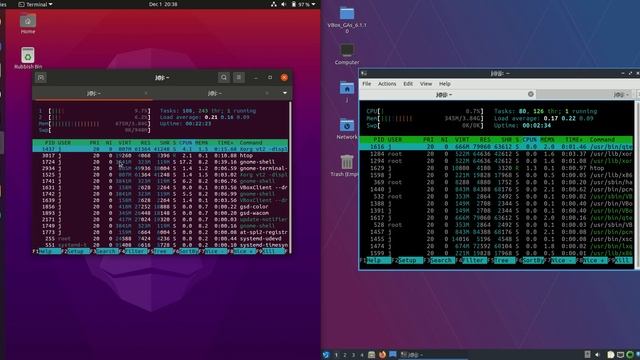The width and height of the screenshot is (640, 360).
Task: Sort by TIME+ column in QTerminal htop
Action: (573, 140)
